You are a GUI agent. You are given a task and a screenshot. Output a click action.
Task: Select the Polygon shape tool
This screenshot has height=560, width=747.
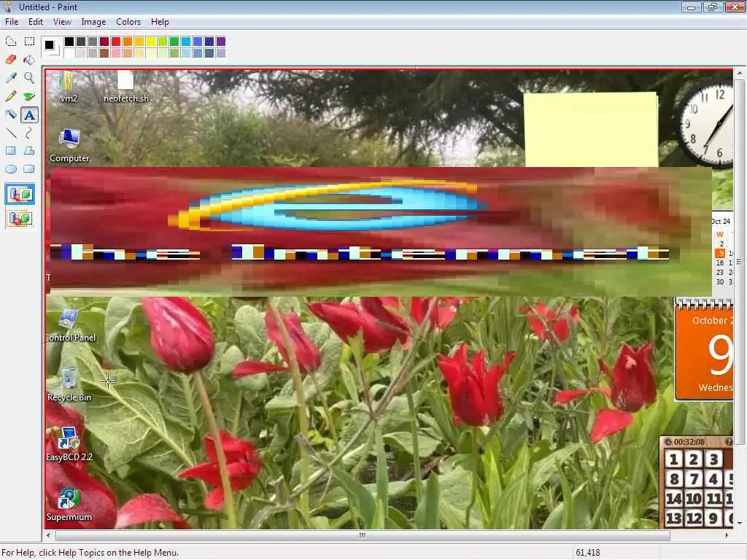tap(29, 151)
